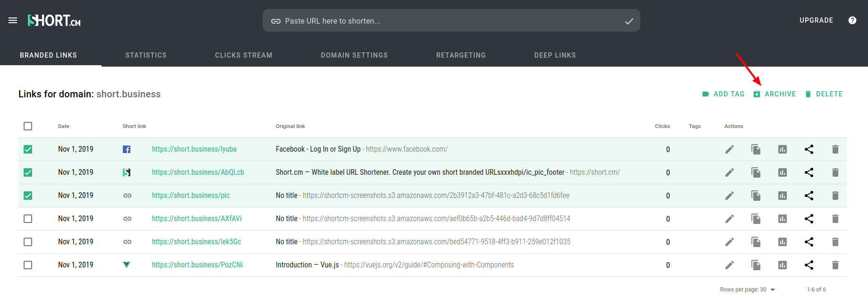Edit the lyuba link with pencil icon

(x=729, y=149)
